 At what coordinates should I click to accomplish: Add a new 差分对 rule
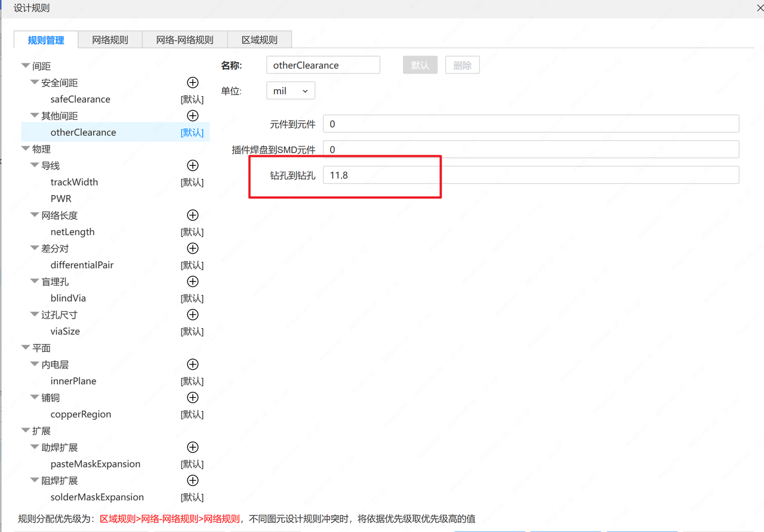click(x=193, y=248)
